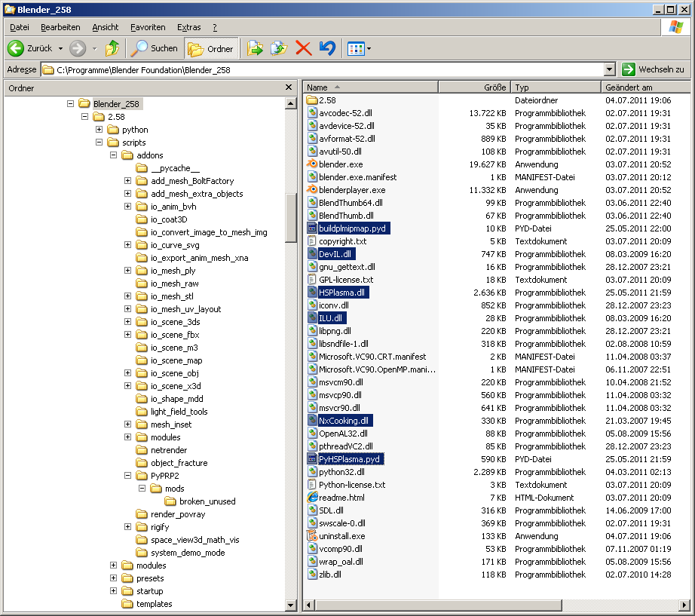The width and height of the screenshot is (695, 616).
Task: Toggle the Ordner folders pane button
Action: coord(211,48)
